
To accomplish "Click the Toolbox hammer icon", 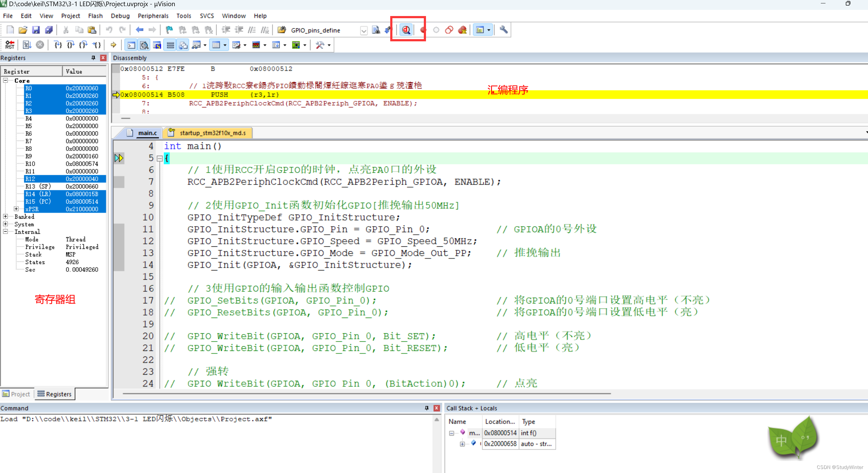I will (x=319, y=45).
